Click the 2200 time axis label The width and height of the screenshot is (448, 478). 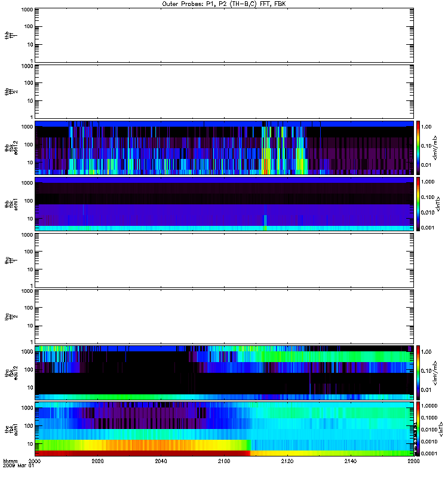[x=413, y=461]
